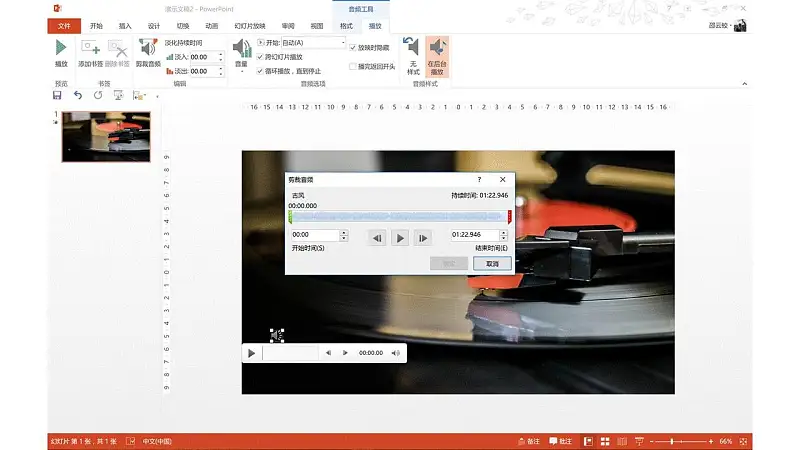Toggle Loop Until Stopped (循环播放) checkbox
This screenshot has width=800, height=450.
[260, 71]
